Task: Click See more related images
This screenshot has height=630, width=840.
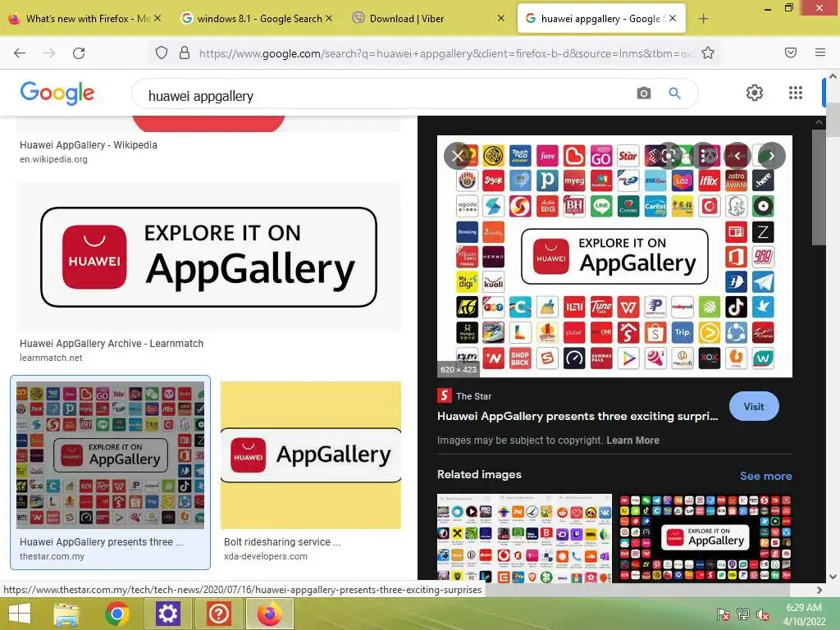Action: [765, 476]
